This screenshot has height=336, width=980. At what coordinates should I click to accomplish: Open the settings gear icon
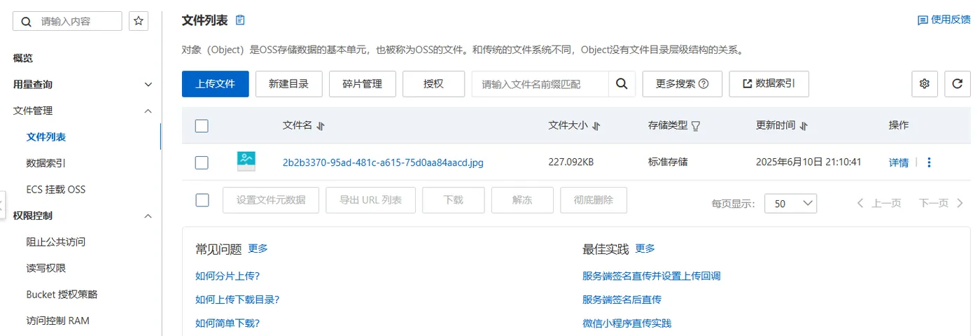[925, 84]
